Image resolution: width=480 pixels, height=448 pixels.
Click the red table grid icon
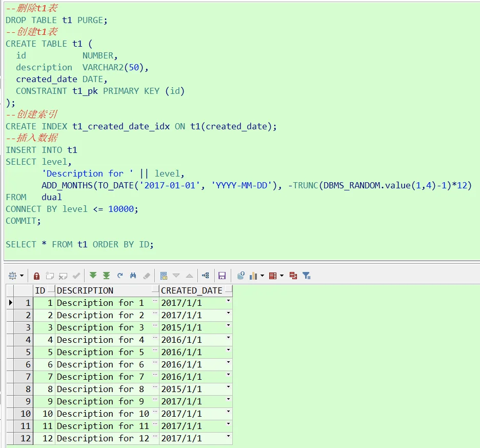click(x=273, y=276)
